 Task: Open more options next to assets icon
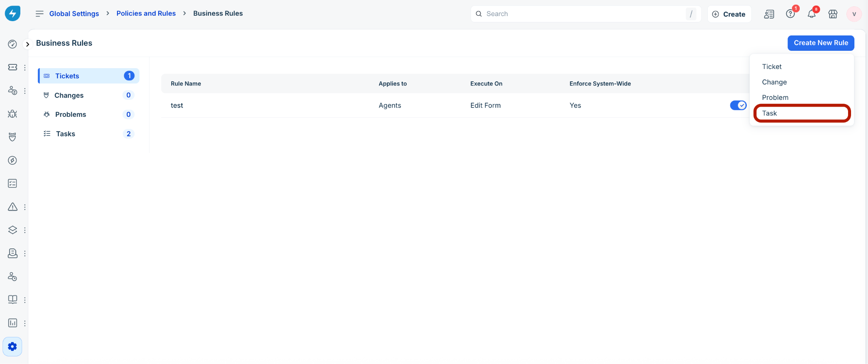click(x=25, y=230)
